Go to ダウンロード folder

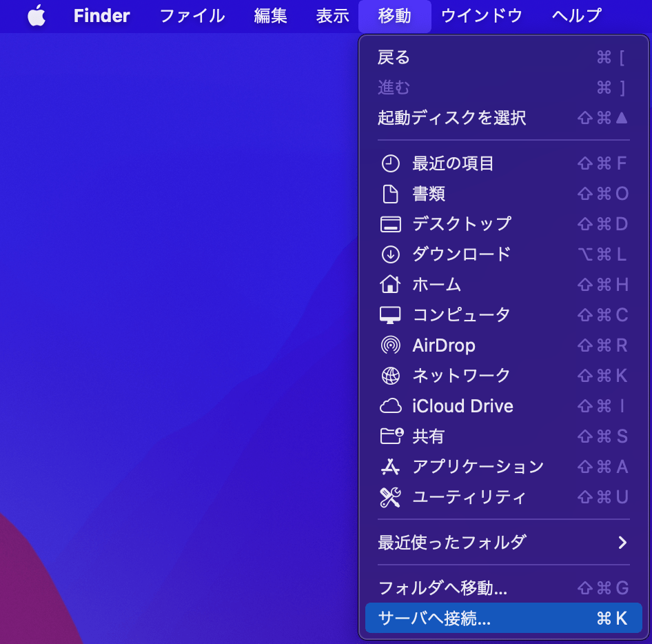tap(504, 254)
